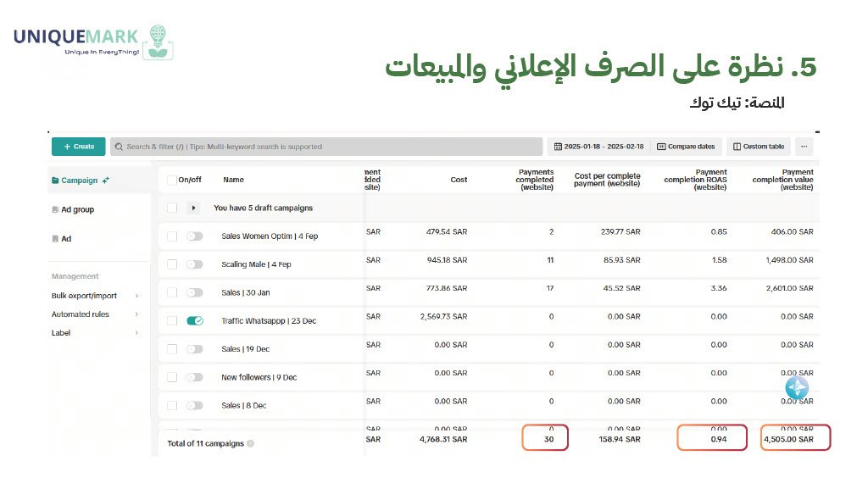This screenshot has height=489, width=868.
Task: Select the Campaign tab
Action: (x=81, y=181)
